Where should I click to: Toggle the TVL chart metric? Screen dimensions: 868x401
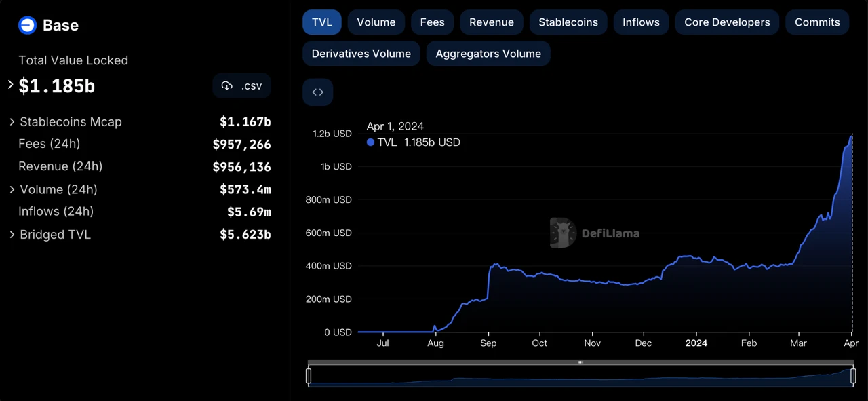point(322,22)
